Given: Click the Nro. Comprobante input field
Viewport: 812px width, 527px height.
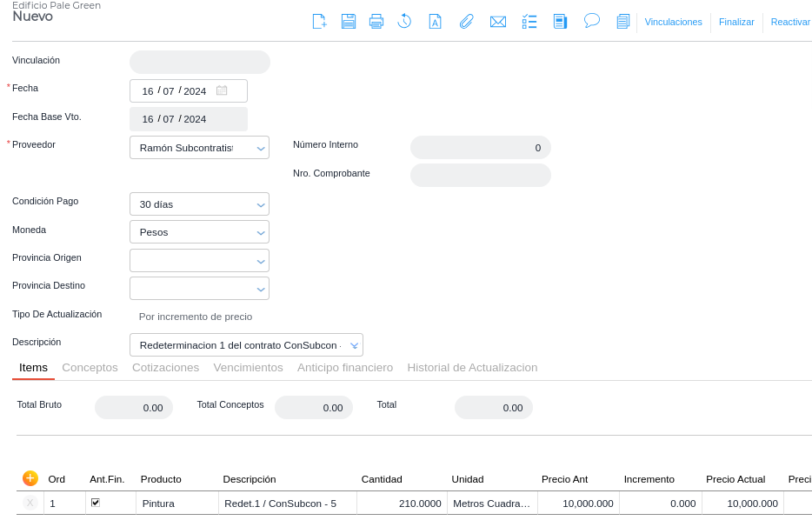Looking at the screenshot, I should 480,175.
